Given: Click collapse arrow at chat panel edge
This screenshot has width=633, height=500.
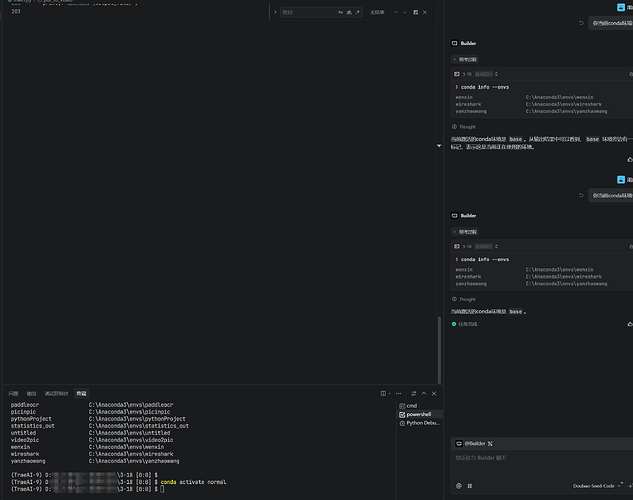Looking at the screenshot, I should click(439, 146).
